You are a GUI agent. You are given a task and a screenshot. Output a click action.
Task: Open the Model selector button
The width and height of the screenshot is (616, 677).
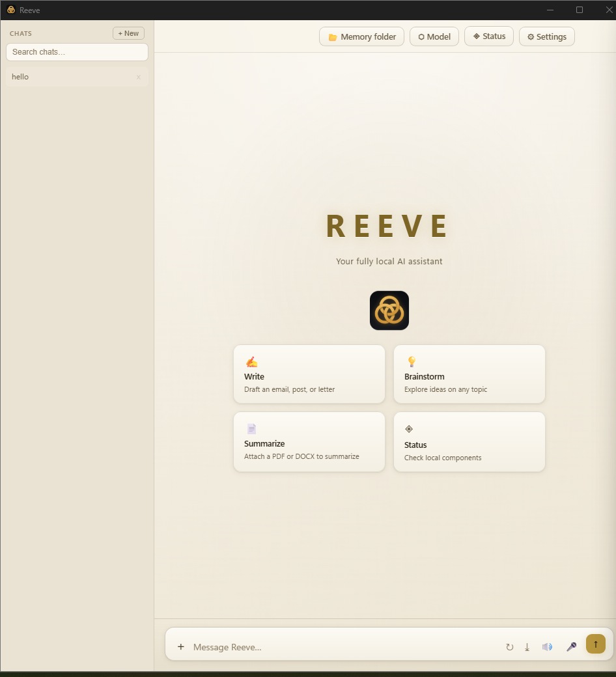pyautogui.click(x=434, y=36)
